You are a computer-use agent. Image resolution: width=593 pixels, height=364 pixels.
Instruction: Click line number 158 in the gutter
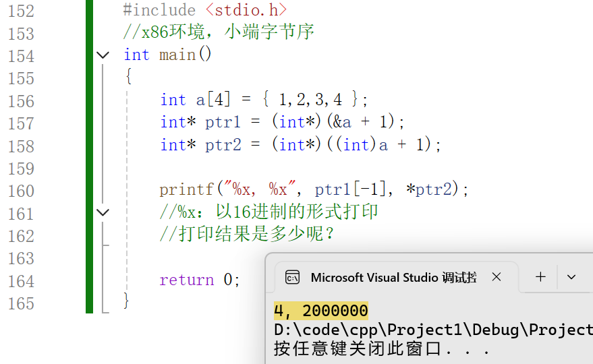click(x=21, y=146)
